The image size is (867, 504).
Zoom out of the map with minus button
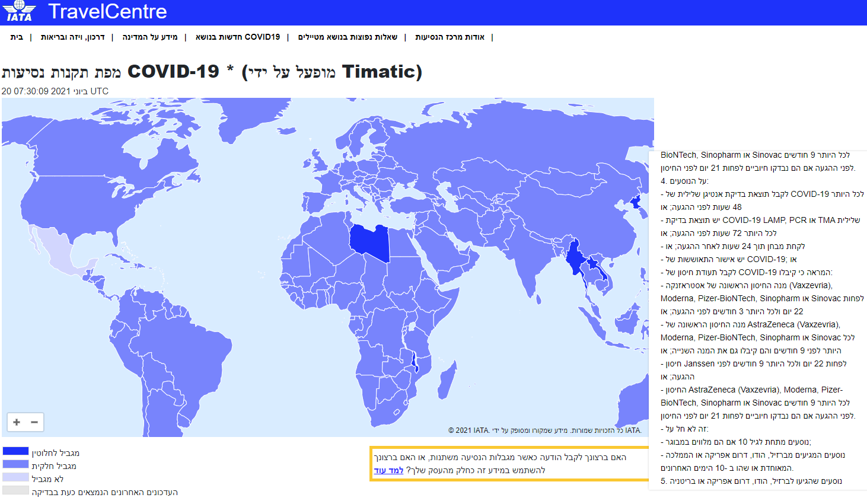coord(34,422)
